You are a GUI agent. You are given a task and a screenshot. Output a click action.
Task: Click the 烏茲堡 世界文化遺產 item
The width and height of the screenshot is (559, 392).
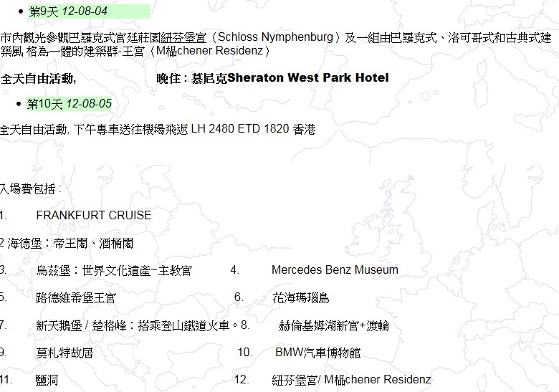coord(114,270)
